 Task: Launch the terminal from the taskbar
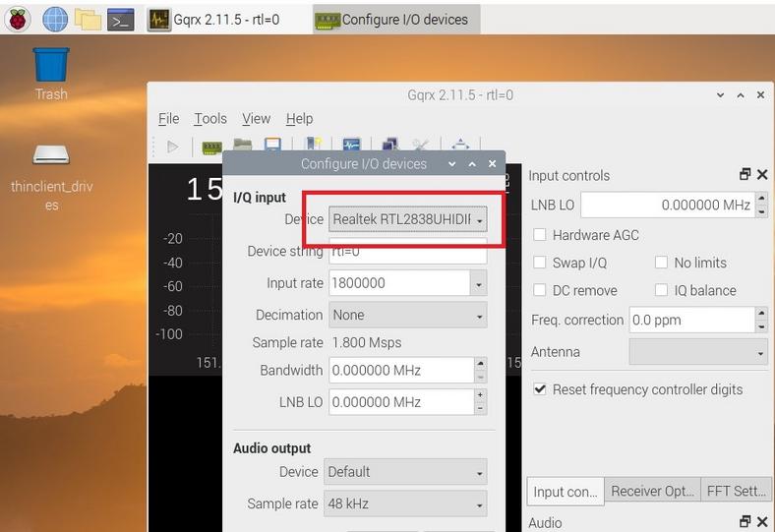coord(120,19)
